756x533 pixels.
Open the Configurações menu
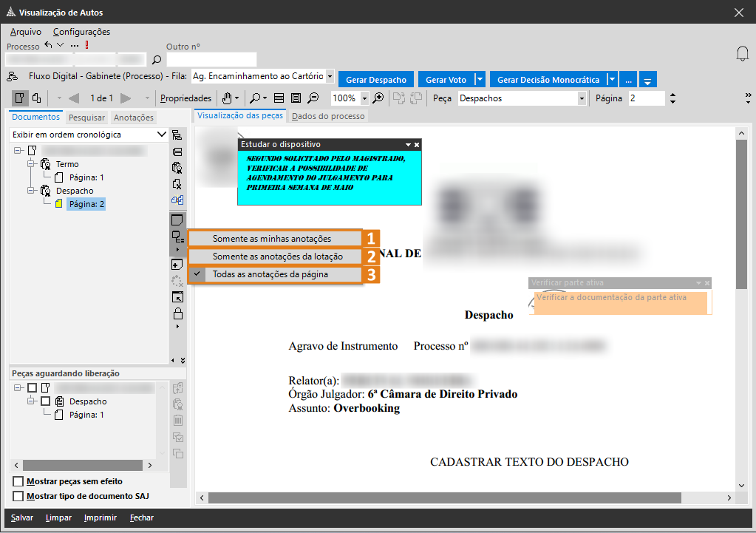[81, 32]
